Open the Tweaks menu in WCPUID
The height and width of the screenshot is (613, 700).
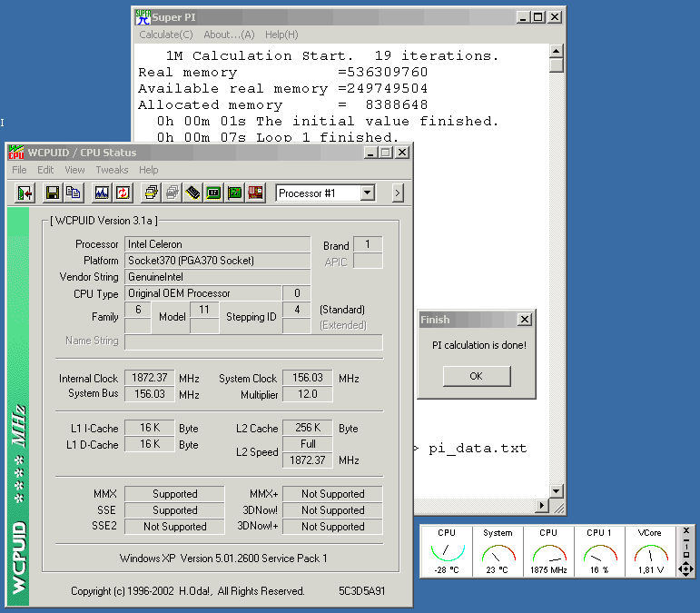click(x=112, y=170)
